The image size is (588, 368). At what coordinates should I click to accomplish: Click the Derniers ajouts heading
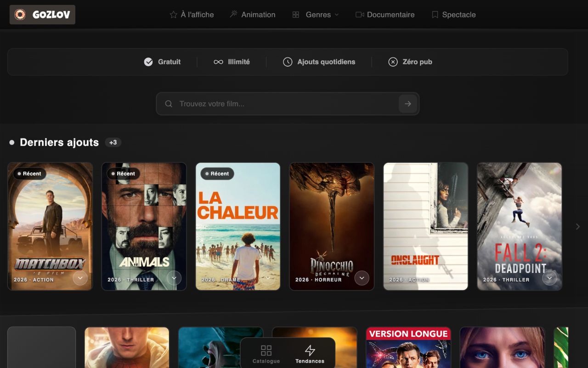[59, 143]
